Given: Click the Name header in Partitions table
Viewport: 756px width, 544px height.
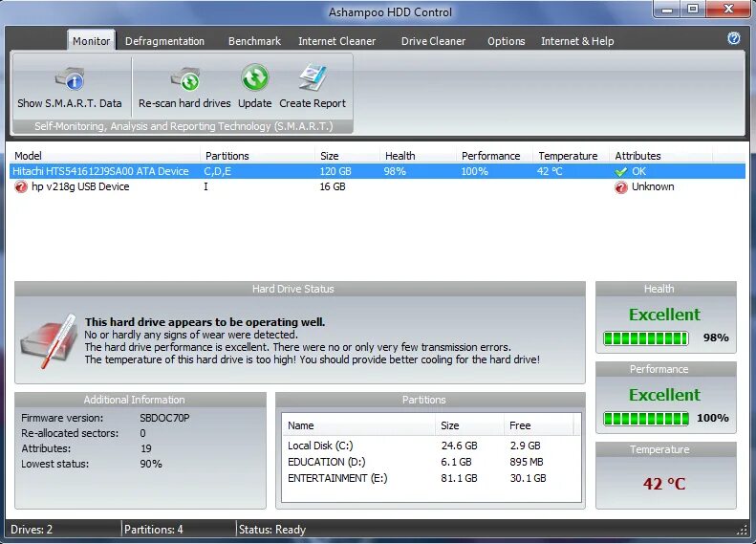Looking at the screenshot, I should tap(358, 425).
